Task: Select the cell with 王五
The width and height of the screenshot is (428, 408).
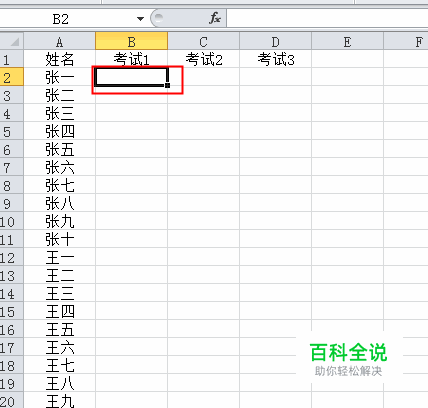Action: (59, 329)
